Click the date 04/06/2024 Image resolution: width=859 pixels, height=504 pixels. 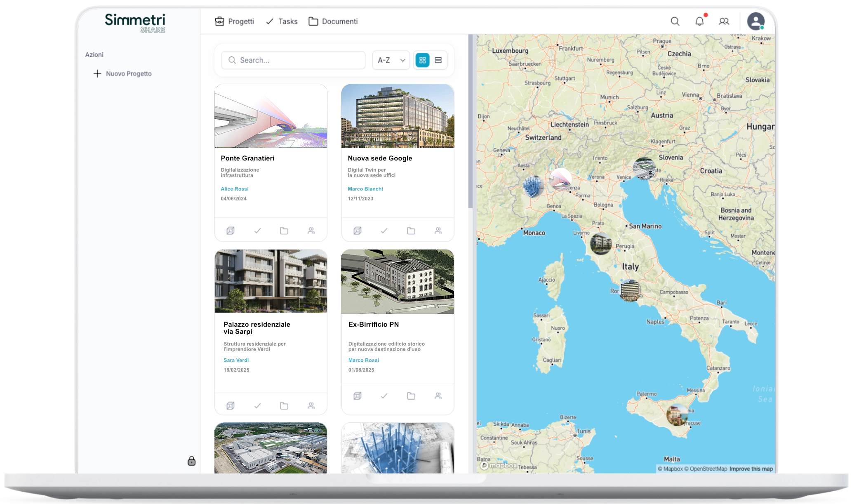(x=234, y=199)
